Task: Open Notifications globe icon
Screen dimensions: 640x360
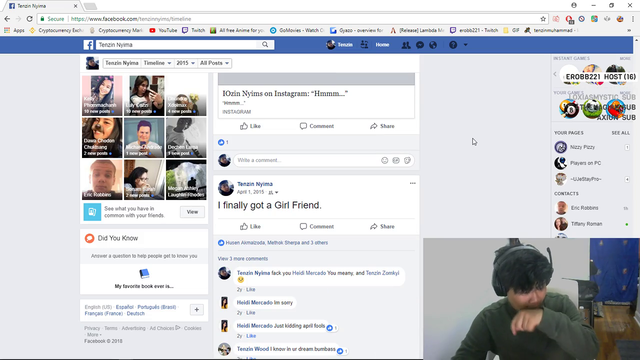Action: coord(433,45)
